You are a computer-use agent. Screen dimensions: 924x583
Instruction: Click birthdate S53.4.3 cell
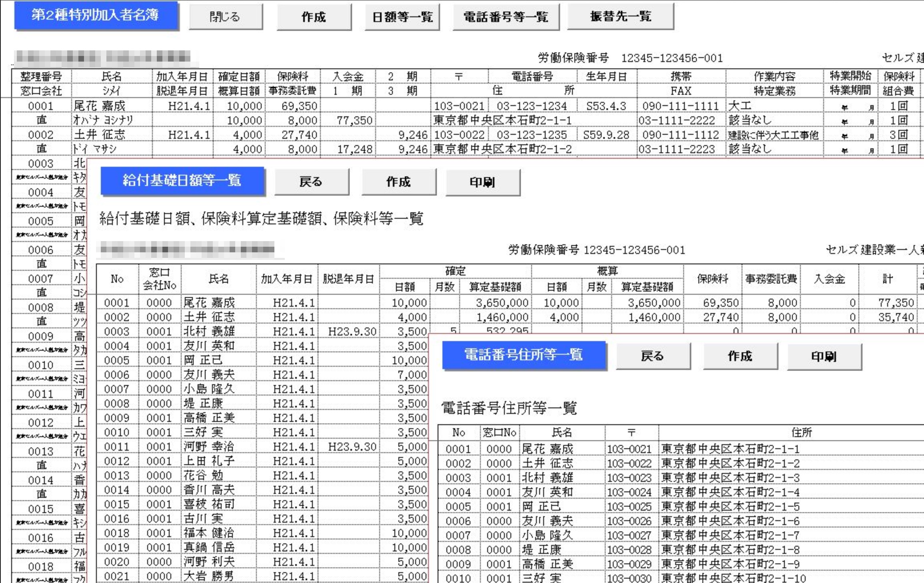click(x=606, y=106)
